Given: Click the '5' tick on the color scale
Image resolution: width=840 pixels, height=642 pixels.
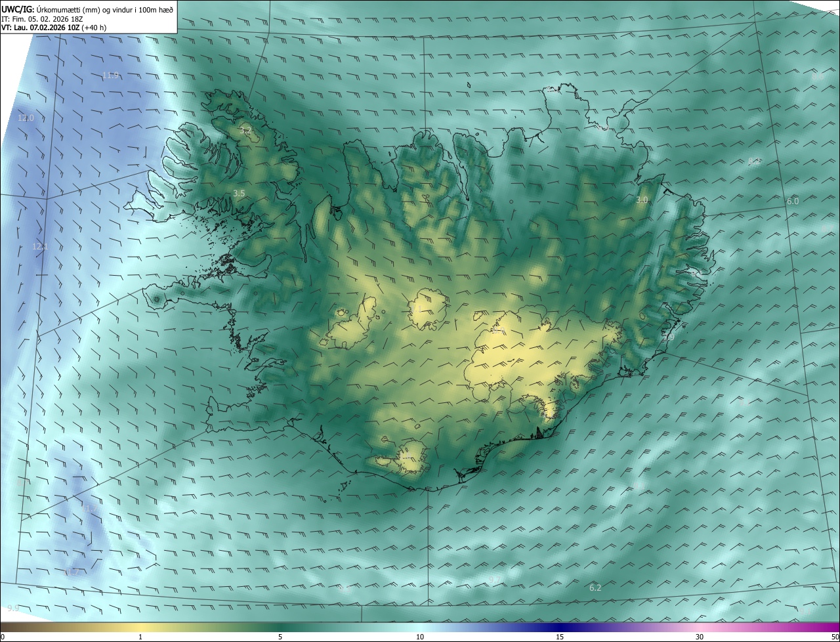Looking at the screenshot, I should pyautogui.click(x=280, y=637).
